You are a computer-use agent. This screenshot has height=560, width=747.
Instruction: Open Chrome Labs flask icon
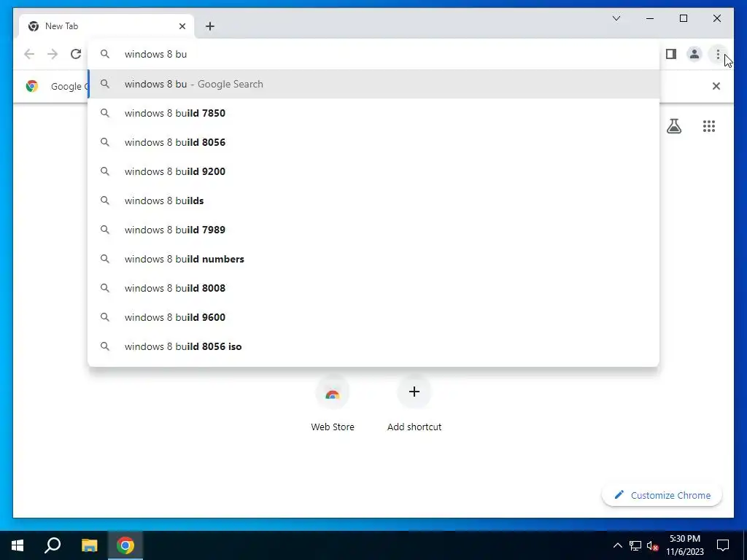pos(673,126)
